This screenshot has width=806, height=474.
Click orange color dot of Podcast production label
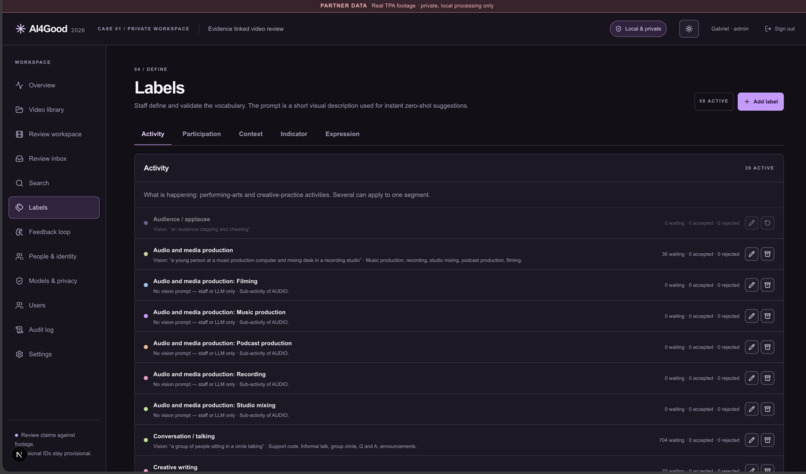coord(146,347)
